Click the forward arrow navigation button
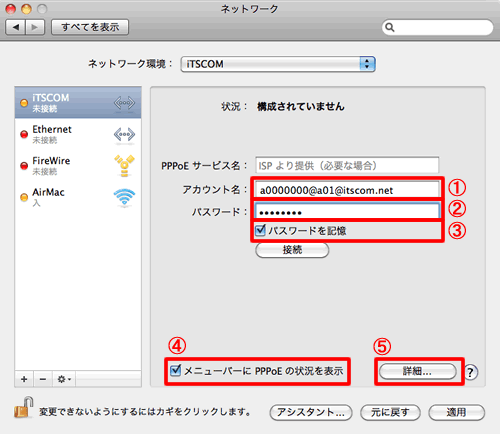 (x=35, y=27)
